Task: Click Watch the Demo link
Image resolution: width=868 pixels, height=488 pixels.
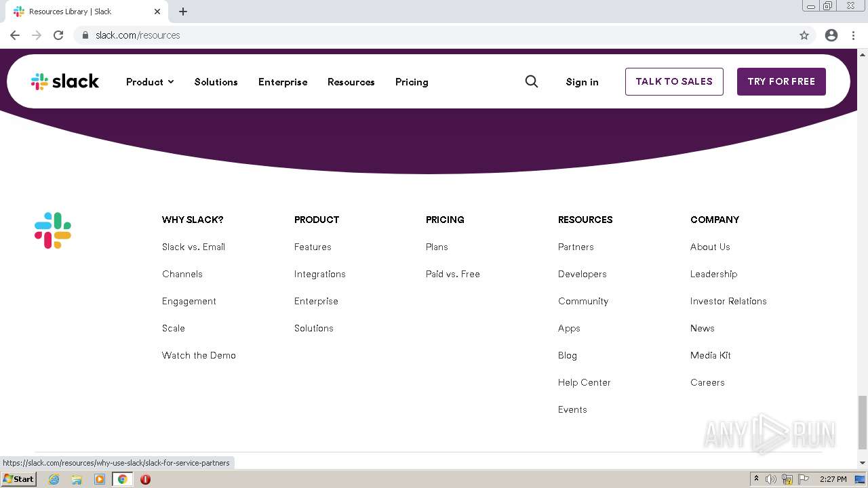Action: point(199,355)
